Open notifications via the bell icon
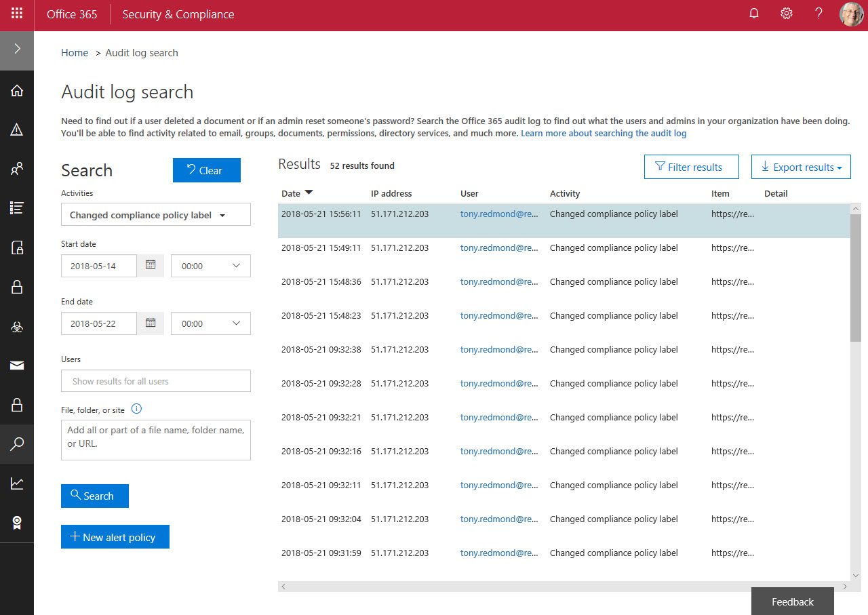The height and width of the screenshot is (615, 868). [x=753, y=14]
